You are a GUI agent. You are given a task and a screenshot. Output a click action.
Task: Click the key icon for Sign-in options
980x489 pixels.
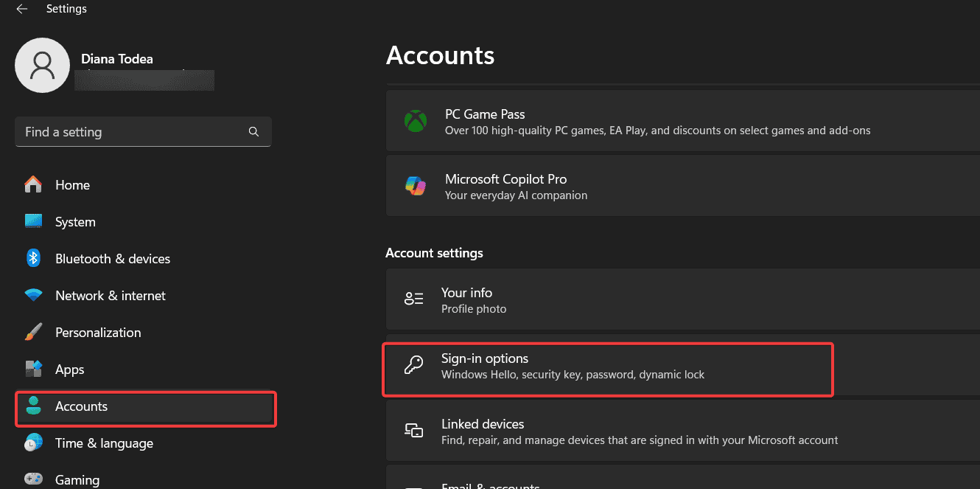(413, 365)
